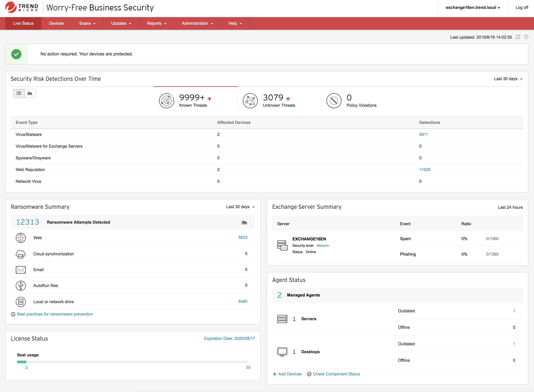Open ransomware attempts total 12313
The height and width of the screenshot is (392, 534).
pyautogui.click(x=28, y=222)
